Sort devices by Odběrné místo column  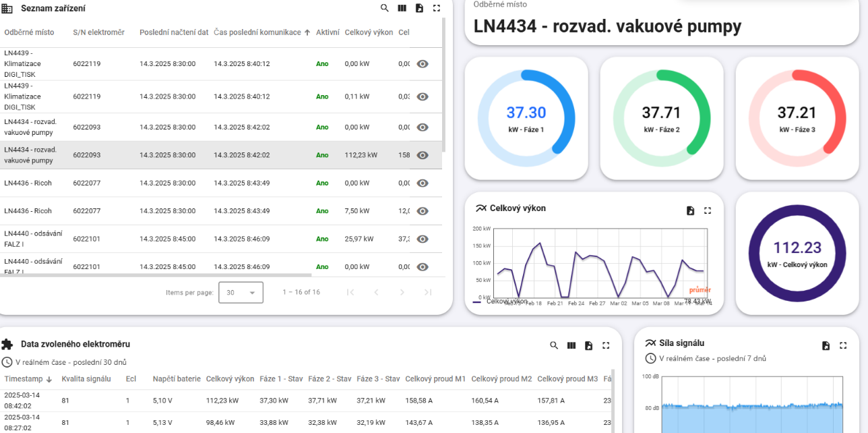pos(29,32)
